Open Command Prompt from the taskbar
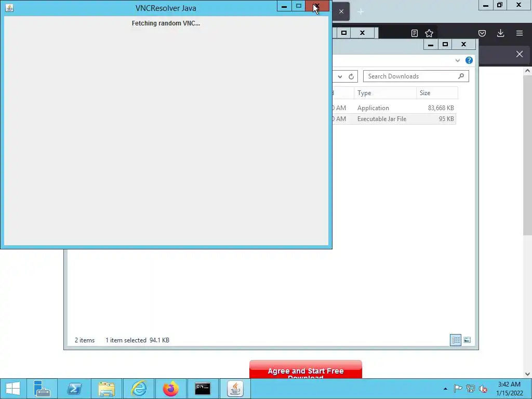The height and width of the screenshot is (399, 532). point(203,389)
